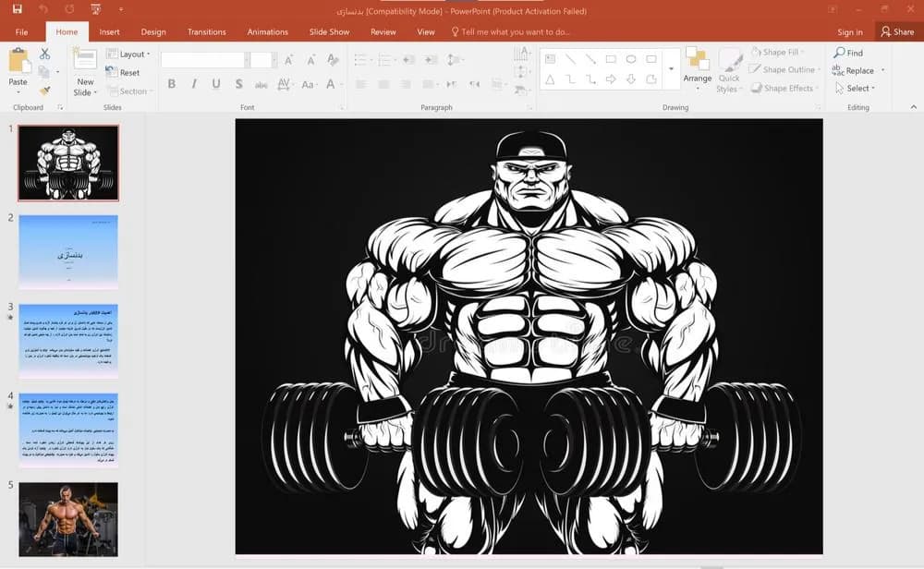
Task: Click the Format Painter brush icon
Action: (x=44, y=91)
